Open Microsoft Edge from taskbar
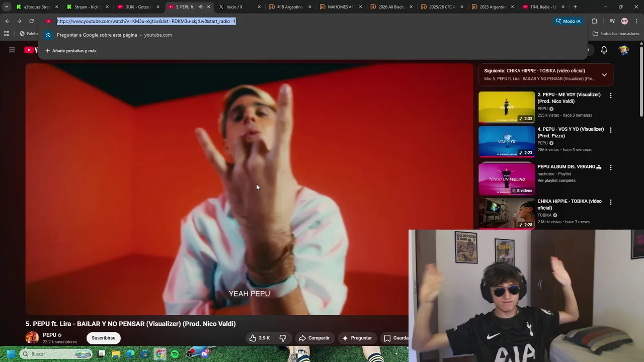The image size is (644, 362). tap(130, 354)
